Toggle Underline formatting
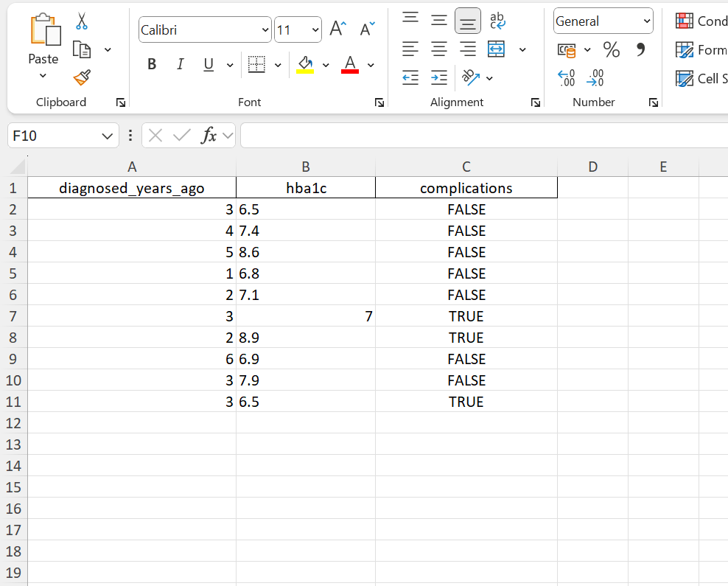 (209, 65)
